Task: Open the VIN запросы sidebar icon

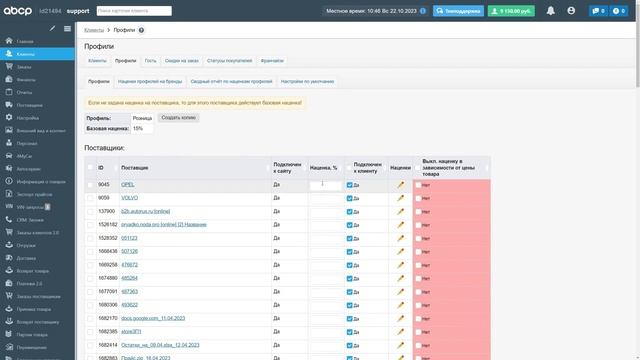Action: coord(9,207)
